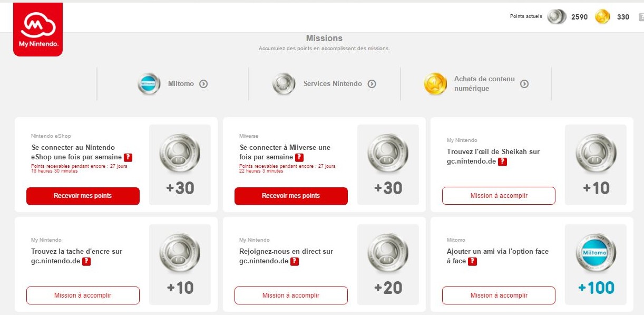Open help icon for Sheikah eye mission
This screenshot has height=315, width=644.
tap(502, 161)
